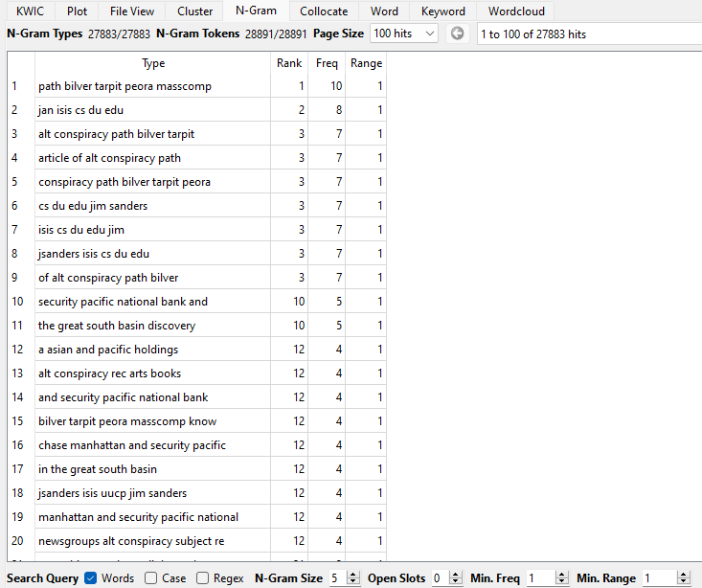Click the hits range field
The height and width of the screenshot is (588, 702).
[589, 34]
